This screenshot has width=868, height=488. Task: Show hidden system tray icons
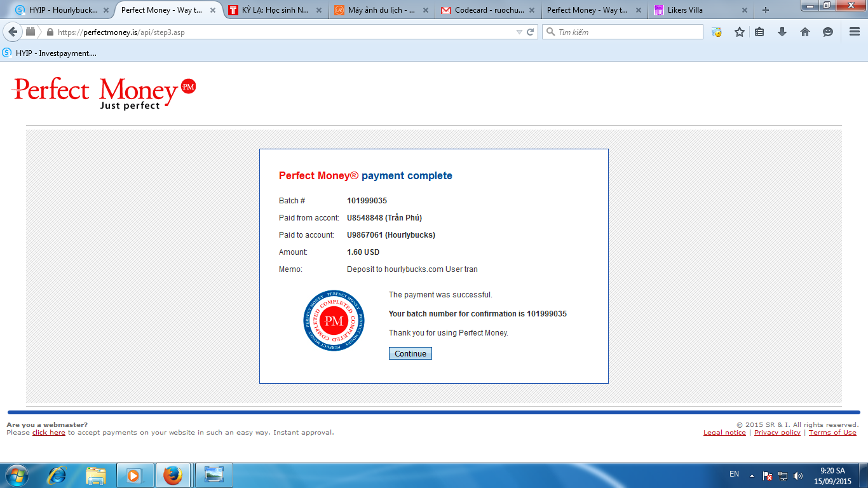(752, 476)
